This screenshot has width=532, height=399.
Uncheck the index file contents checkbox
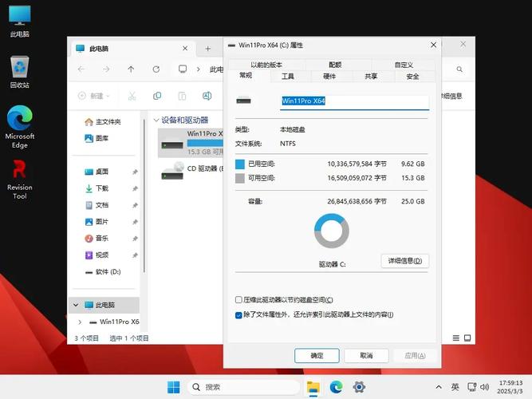coord(238,314)
